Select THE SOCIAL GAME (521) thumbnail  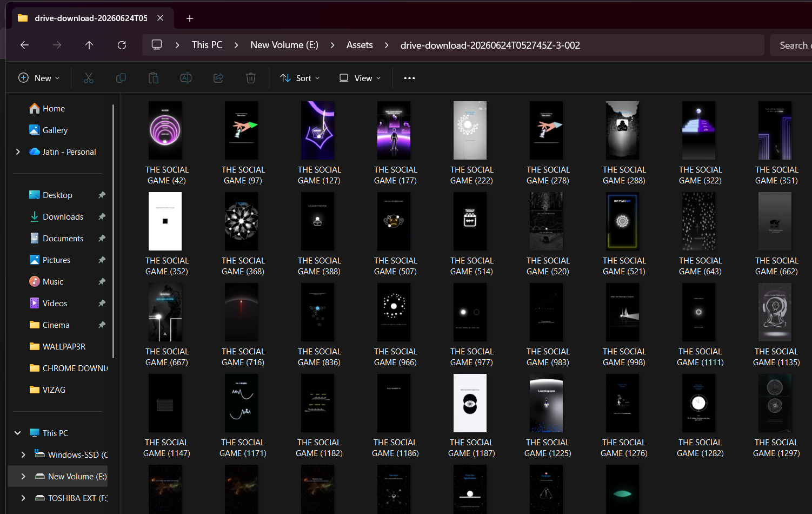click(x=623, y=221)
